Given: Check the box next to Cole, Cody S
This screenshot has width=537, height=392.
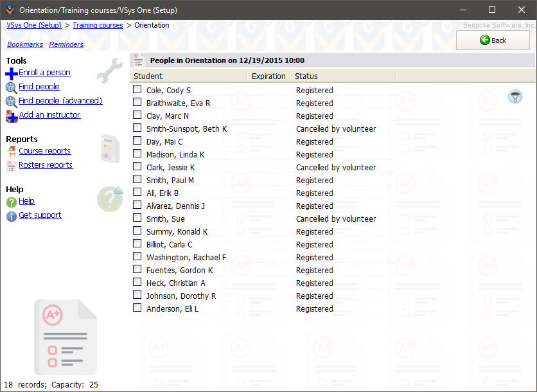Looking at the screenshot, I should point(137,90).
